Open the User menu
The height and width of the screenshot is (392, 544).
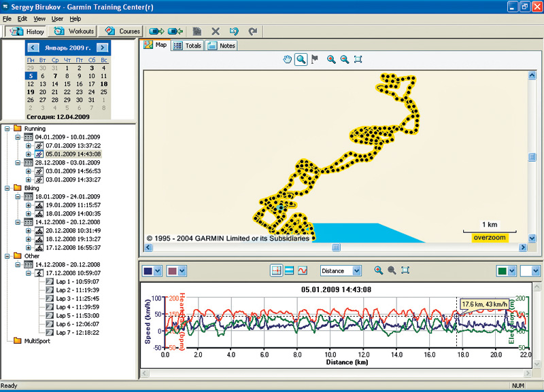point(57,19)
